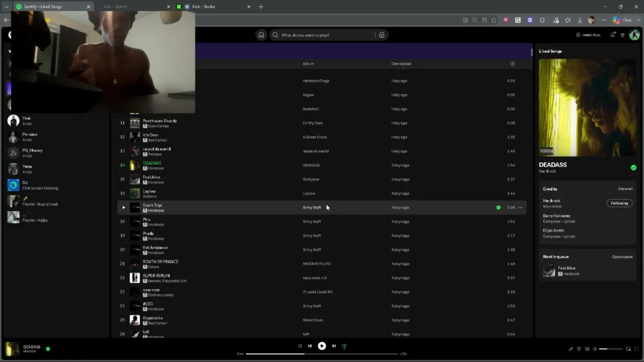Open the connect to a device icon

point(587,349)
